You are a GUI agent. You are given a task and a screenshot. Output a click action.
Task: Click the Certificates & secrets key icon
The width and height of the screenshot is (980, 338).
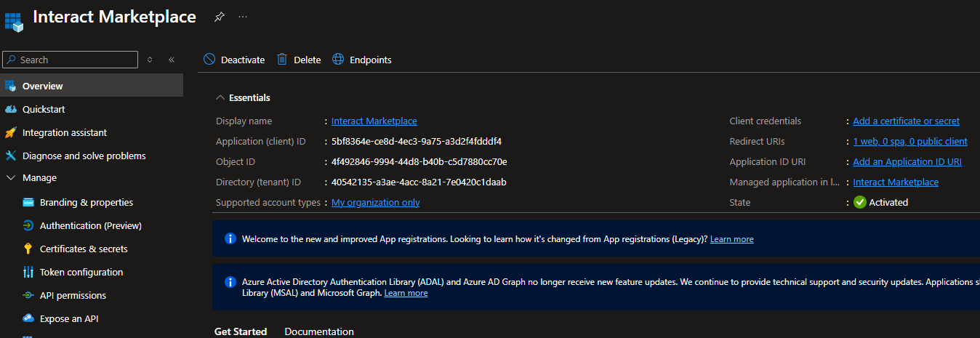pos(28,249)
